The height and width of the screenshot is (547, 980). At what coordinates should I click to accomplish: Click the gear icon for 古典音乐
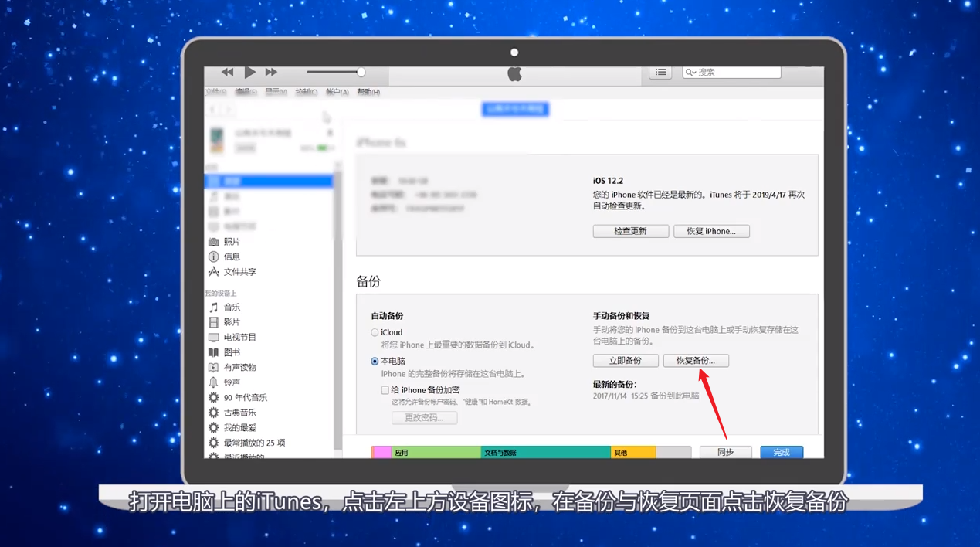[214, 413]
